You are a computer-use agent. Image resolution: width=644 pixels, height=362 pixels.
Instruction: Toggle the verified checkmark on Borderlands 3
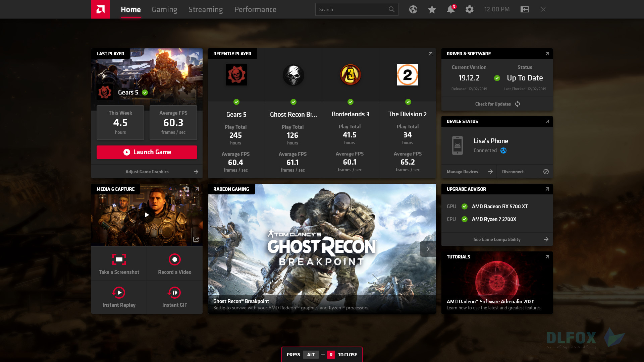point(350,102)
